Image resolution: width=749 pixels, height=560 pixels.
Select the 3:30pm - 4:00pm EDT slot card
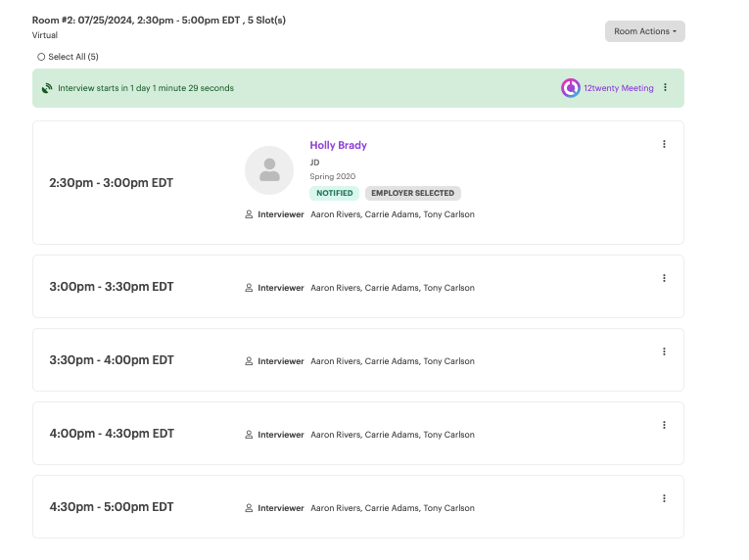click(x=358, y=360)
